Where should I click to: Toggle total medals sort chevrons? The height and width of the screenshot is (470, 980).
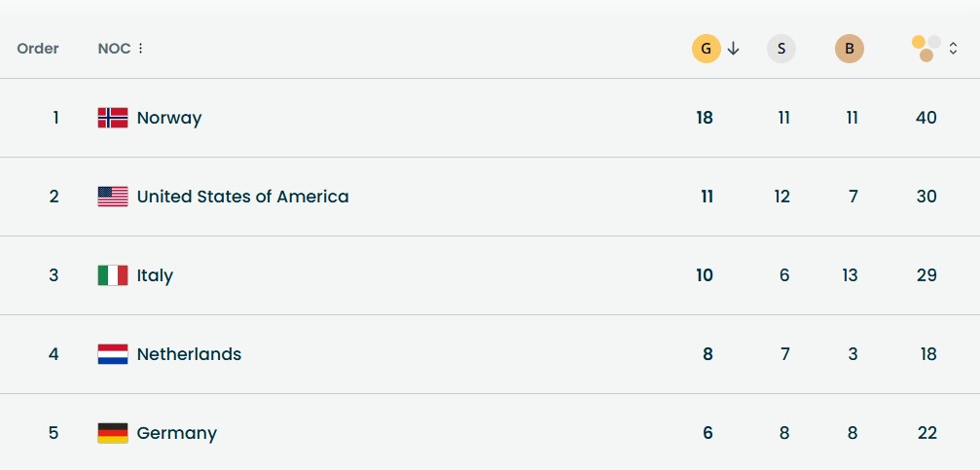tap(953, 48)
